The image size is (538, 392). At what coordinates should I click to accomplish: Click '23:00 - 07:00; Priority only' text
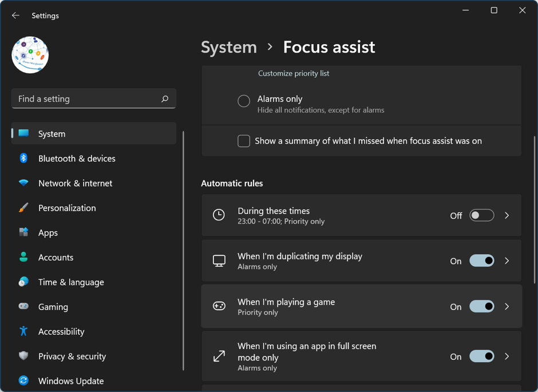tap(281, 221)
